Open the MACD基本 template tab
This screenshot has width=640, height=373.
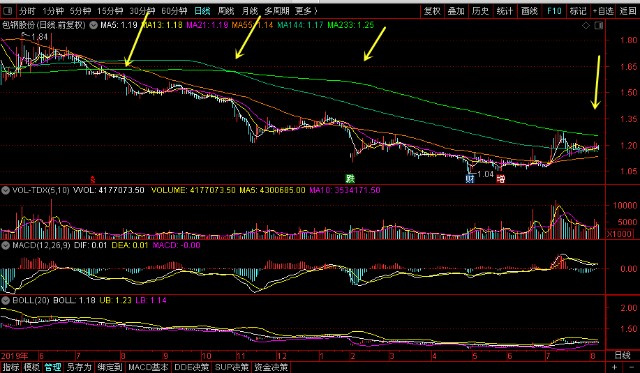coord(148,367)
